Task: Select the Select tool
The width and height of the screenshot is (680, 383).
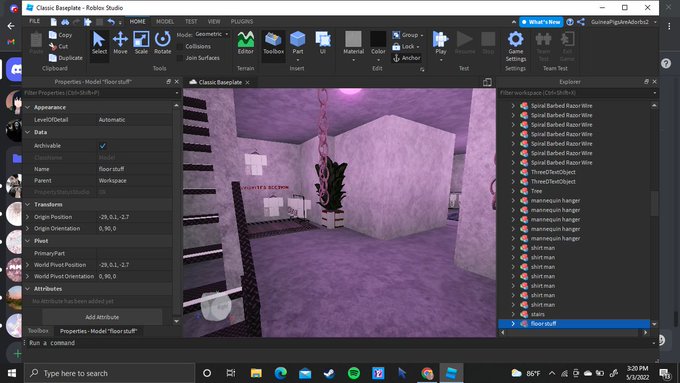Action: [99, 43]
